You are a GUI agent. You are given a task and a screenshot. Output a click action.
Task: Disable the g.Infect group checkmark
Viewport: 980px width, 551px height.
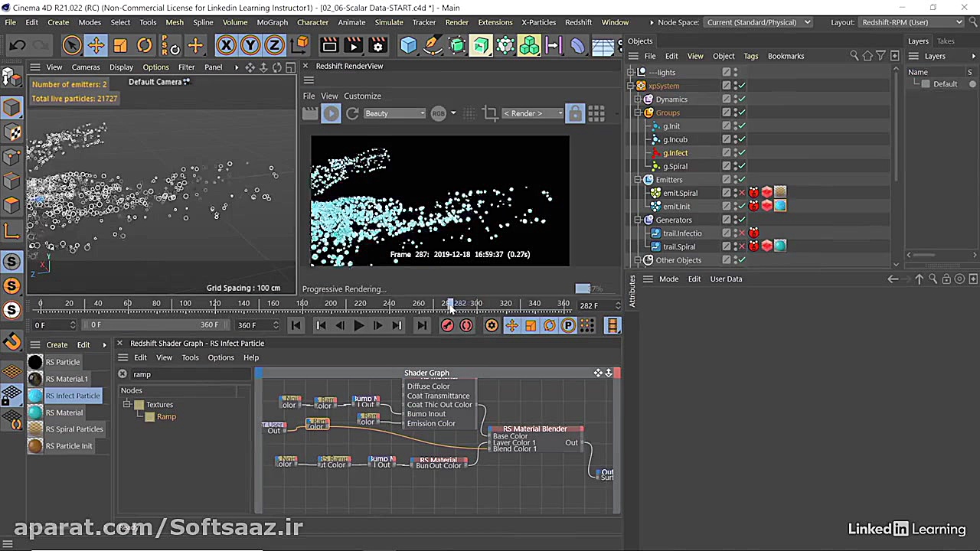point(740,152)
